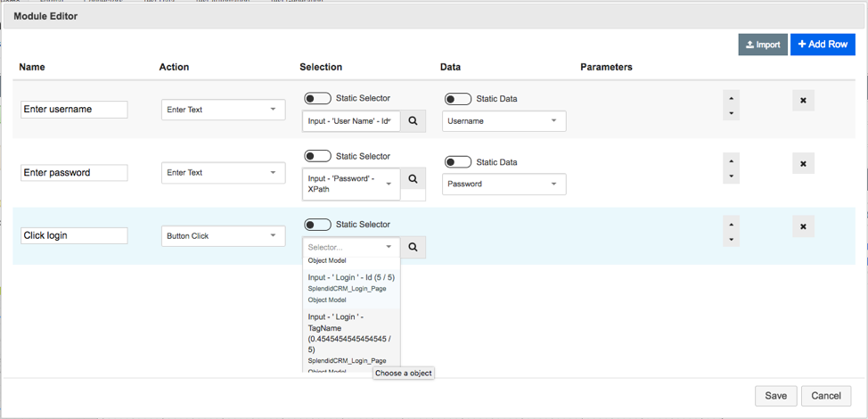Open the Username data dropdown
This screenshot has height=419, width=868.
coord(504,121)
